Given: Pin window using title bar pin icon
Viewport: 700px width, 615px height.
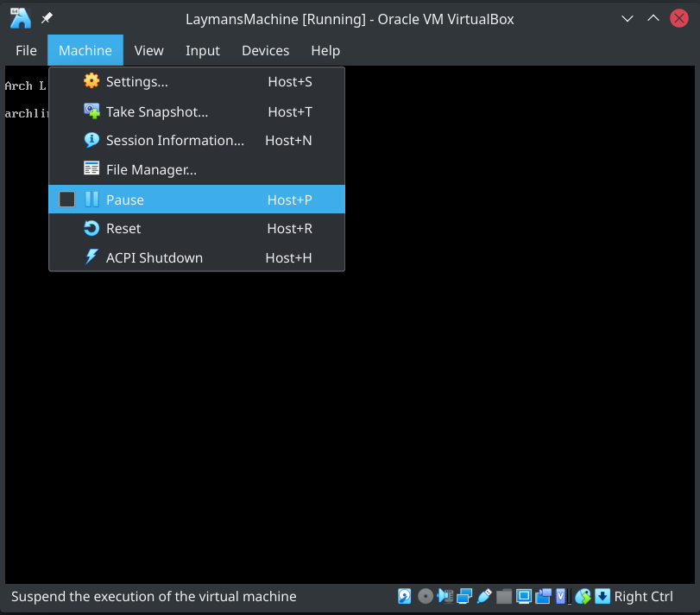Looking at the screenshot, I should click(47, 18).
